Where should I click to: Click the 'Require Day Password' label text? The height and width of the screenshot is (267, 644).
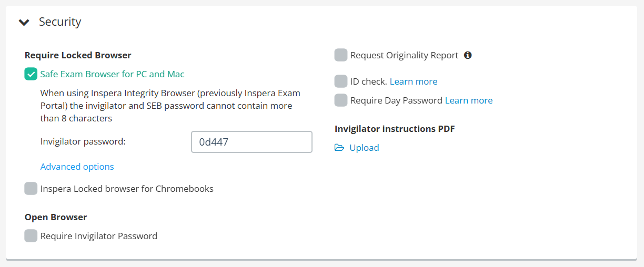pyautogui.click(x=396, y=100)
